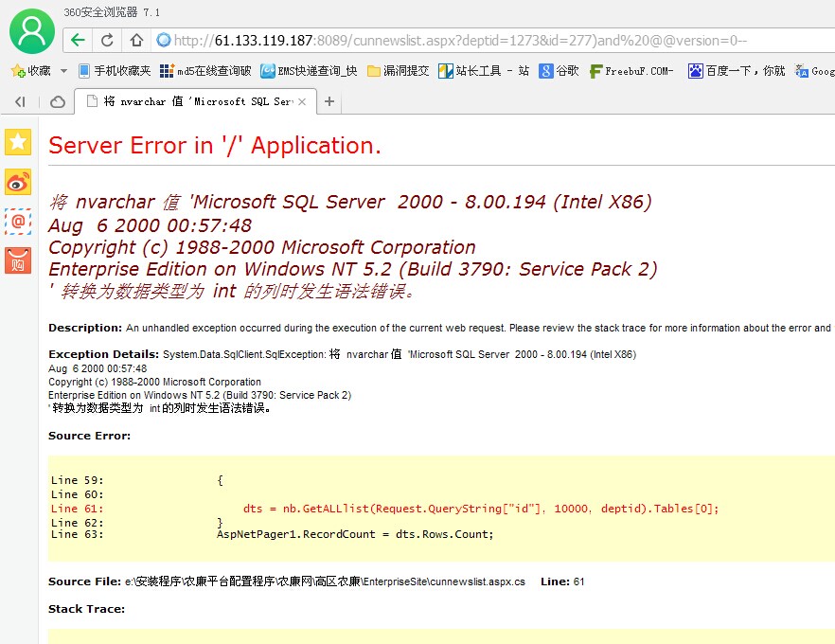Open the home page icon

click(137, 40)
